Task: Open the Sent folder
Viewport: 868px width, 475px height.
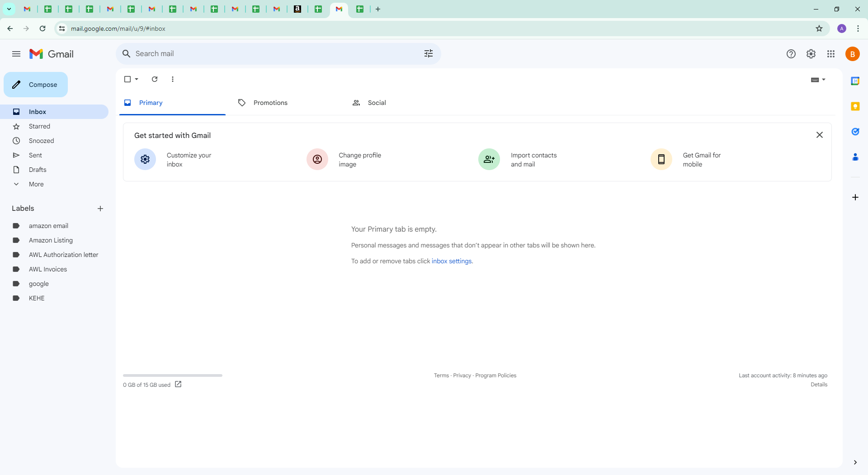Action: pos(54,155)
